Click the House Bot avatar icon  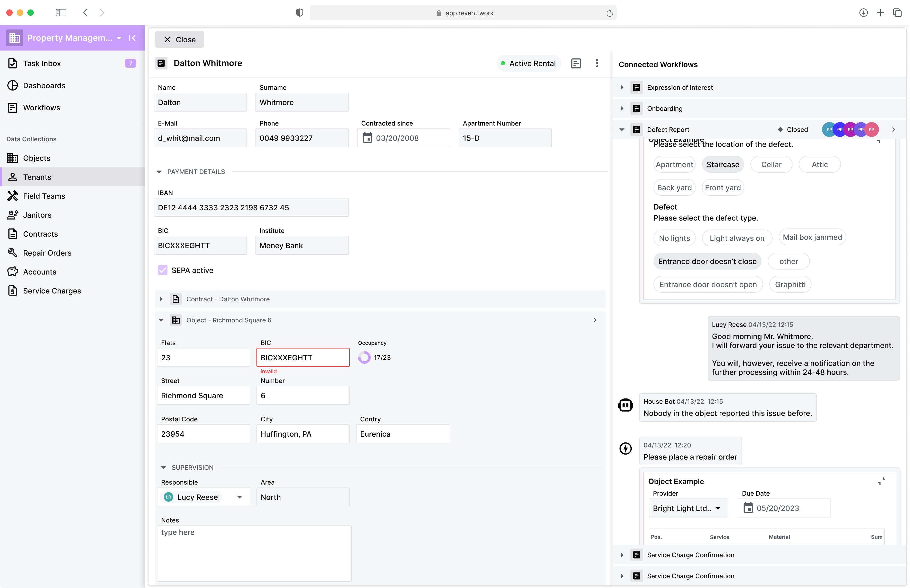coord(625,405)
